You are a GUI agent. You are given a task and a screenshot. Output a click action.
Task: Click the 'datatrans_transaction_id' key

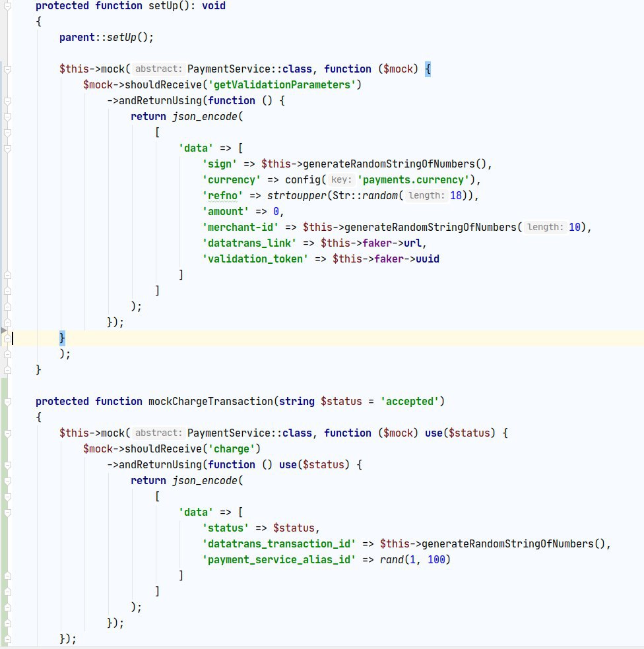point(278,544)
